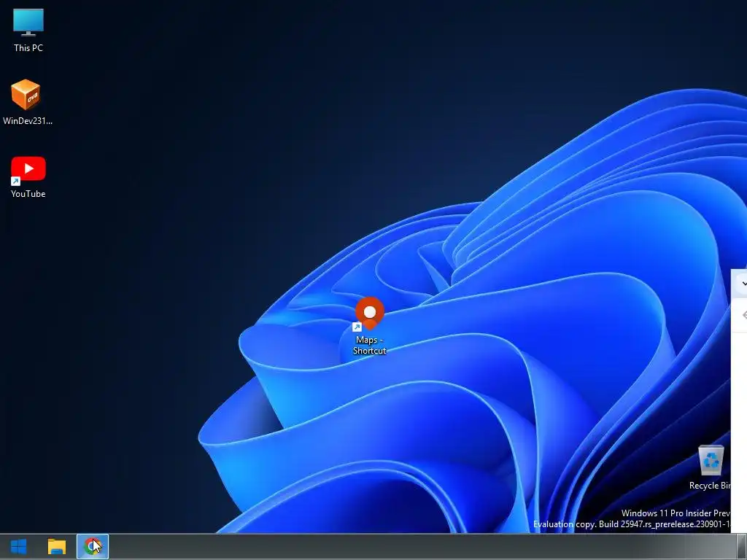Click the 'This PC' icon label
The width and height of the screenshot is (747, 560).
[x=28, y=48]
